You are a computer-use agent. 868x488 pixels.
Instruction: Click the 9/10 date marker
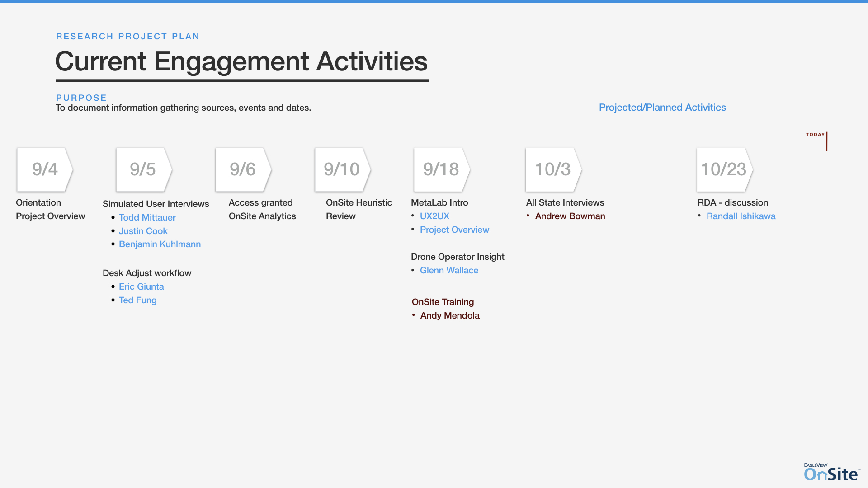click(343, 169)
